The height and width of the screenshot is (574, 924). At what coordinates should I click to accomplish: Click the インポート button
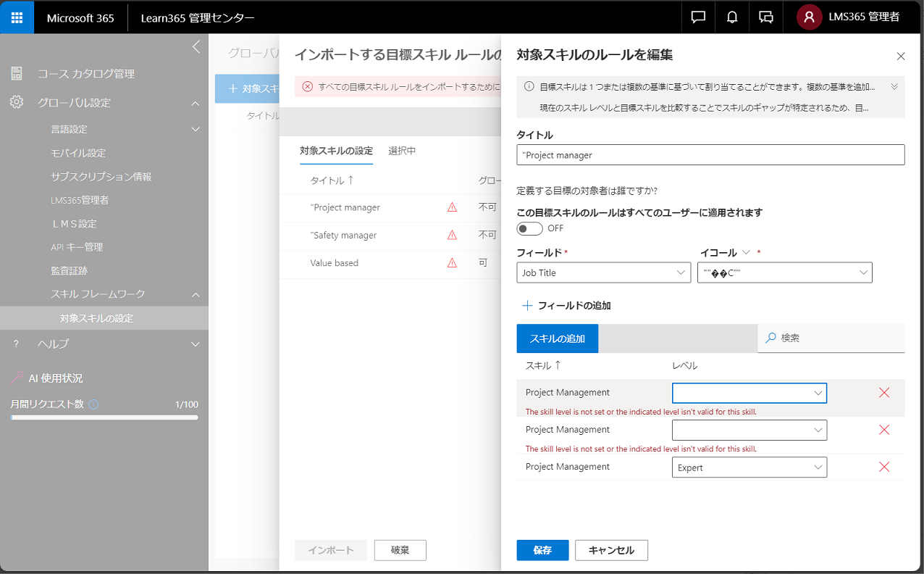331,550
